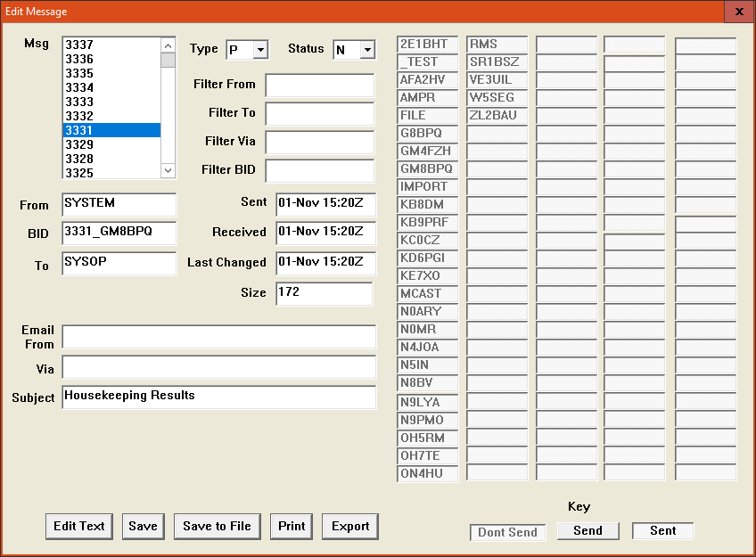Toggle the RMS forwarding cell
The width and height of the screenshot is (756, 557).
coord(497,45)
